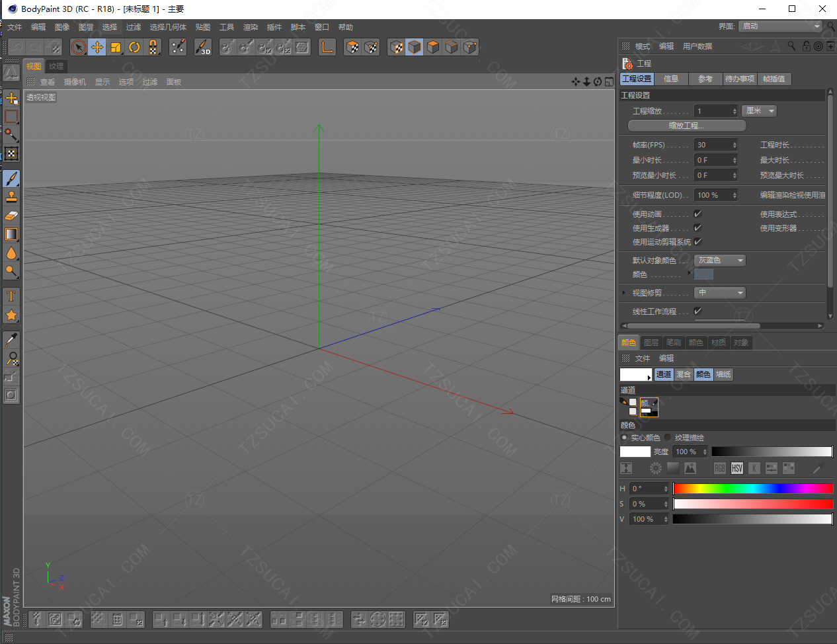Select the live selection arrow tool
This screenshot has width=837, height=644.
[x=79, y=47]
